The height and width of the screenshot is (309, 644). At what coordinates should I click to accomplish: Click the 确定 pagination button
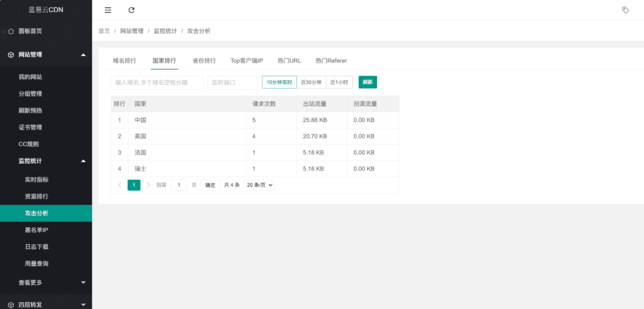210,185
